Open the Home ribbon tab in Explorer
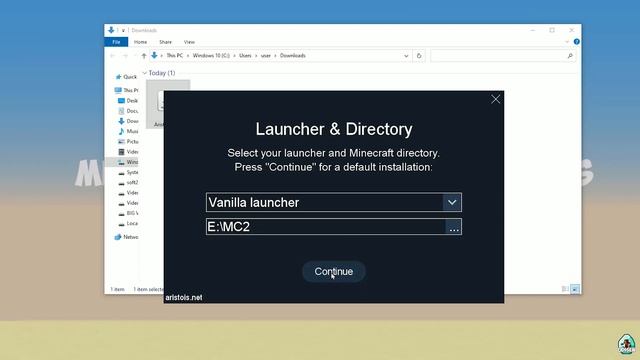 (140, 42)
